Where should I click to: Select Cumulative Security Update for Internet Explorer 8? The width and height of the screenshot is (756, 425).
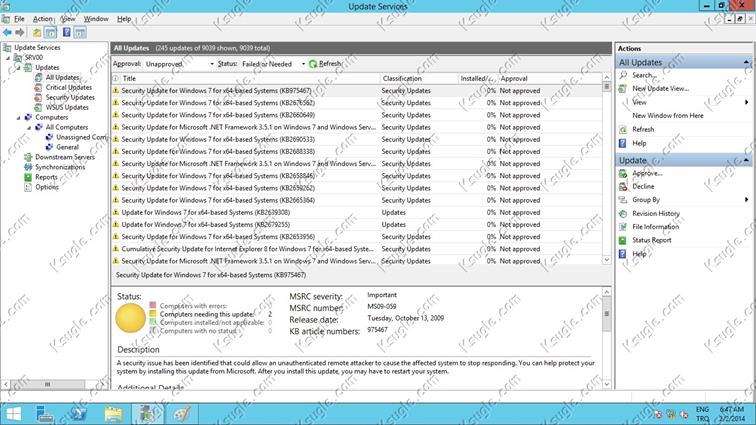tap(357, 249)
